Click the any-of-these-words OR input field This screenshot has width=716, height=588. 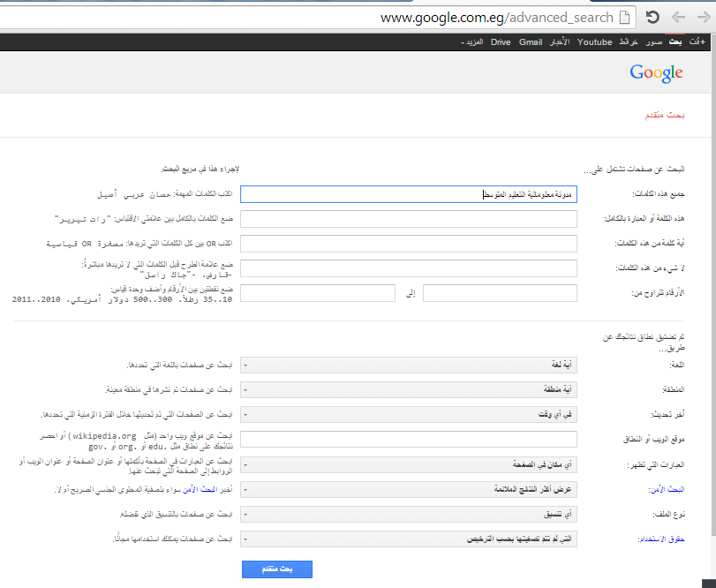(x=409, y=244)
